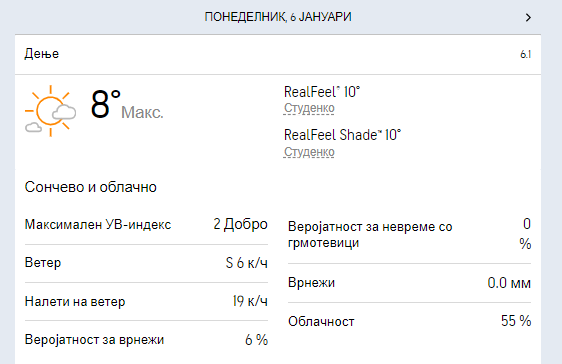The height and width of the screenshot is (364, 562).
Task: Click the sunny and cloudy weather icon
Action: (51, 111)
